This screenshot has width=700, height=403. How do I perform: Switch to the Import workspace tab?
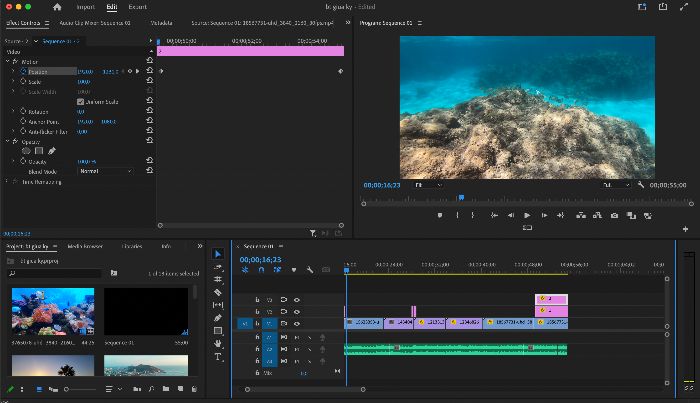click(85, 7)
